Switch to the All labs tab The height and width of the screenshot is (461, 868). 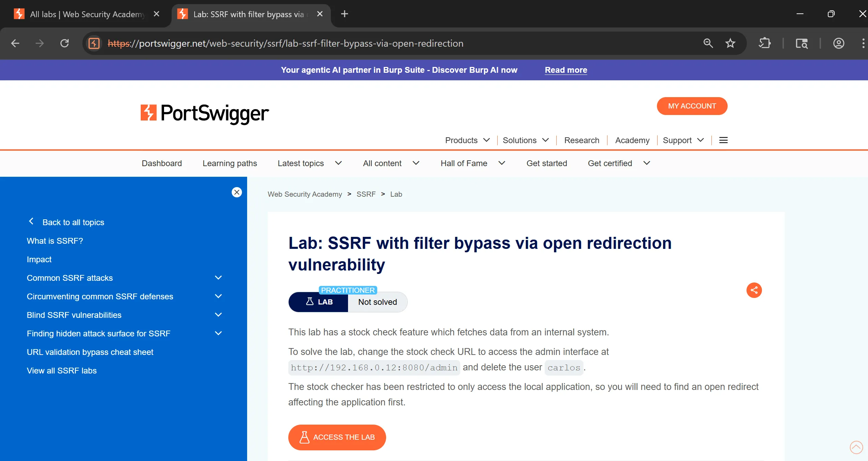click(x=86, y=14)
